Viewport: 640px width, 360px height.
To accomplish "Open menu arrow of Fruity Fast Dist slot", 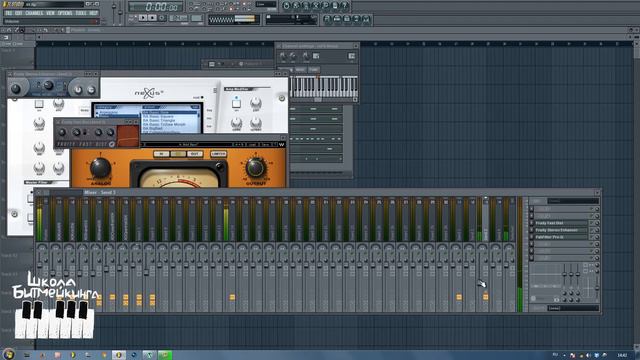I will tap(591, 223).
